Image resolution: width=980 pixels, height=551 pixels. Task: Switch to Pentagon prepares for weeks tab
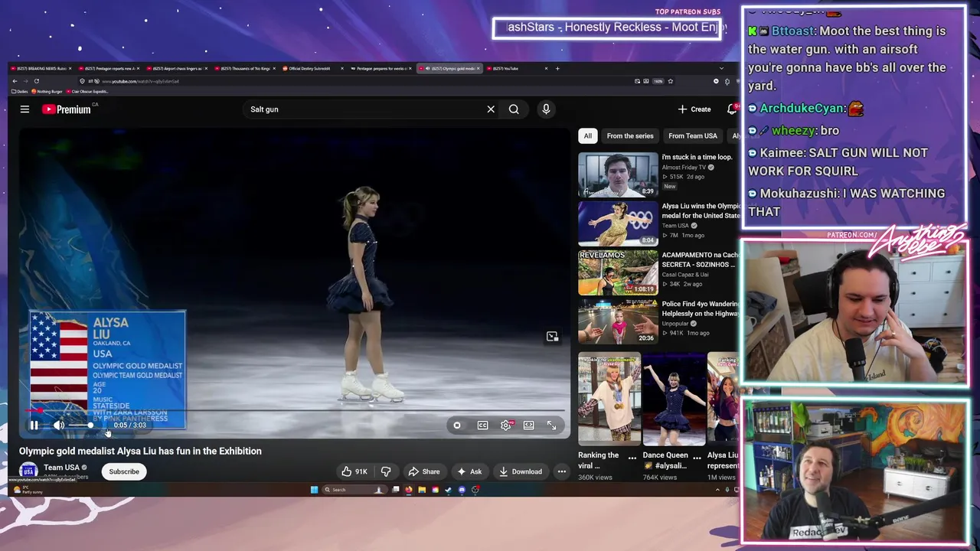tap(381, 69)
